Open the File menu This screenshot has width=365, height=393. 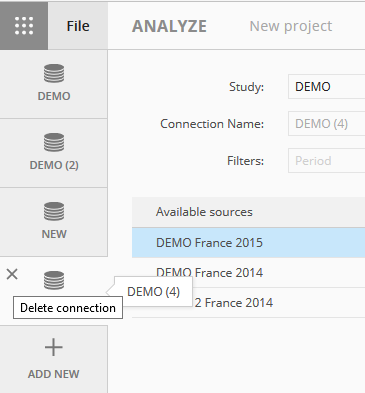click(78, 26)
